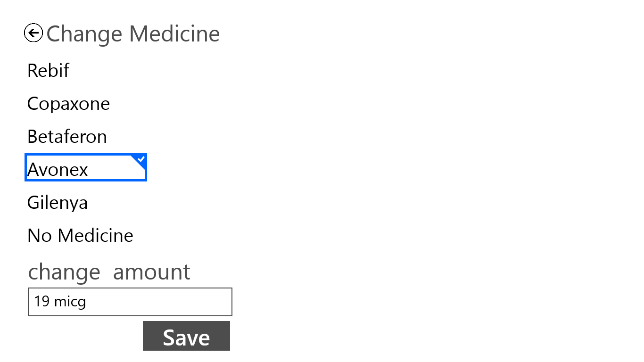Select Rebif from the medicine list
644x362 pixels.
click(x=48, y=71)
